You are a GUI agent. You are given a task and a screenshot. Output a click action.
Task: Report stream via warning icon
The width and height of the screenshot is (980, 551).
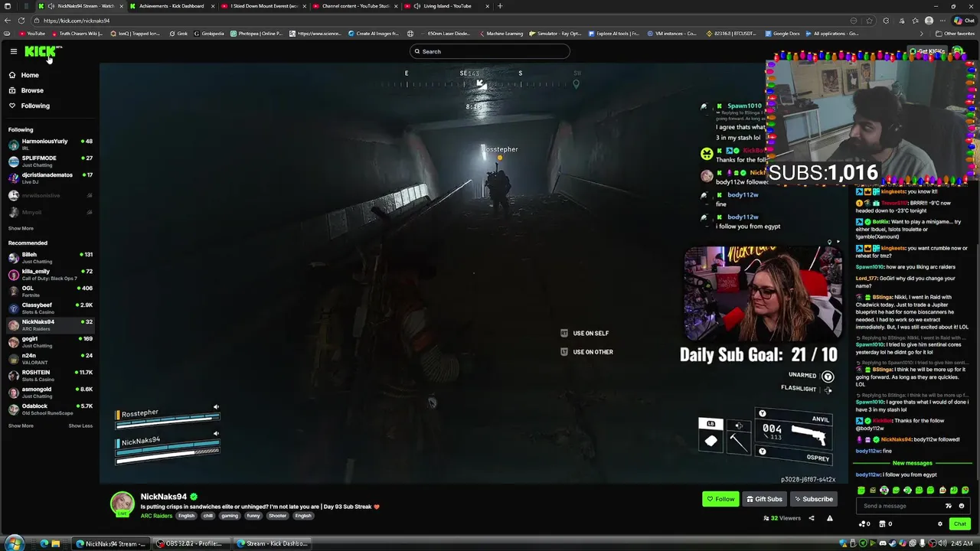coord(829,518)
